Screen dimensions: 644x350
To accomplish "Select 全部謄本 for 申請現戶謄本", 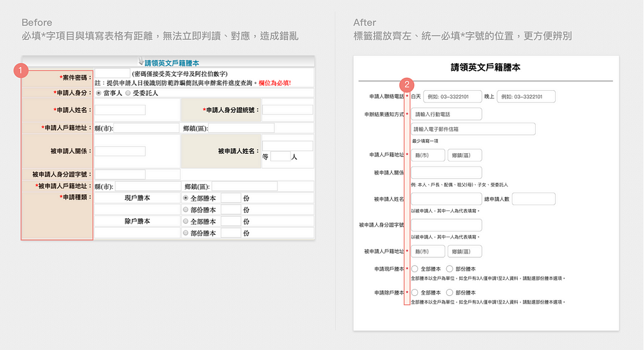I will coord(415,269).
